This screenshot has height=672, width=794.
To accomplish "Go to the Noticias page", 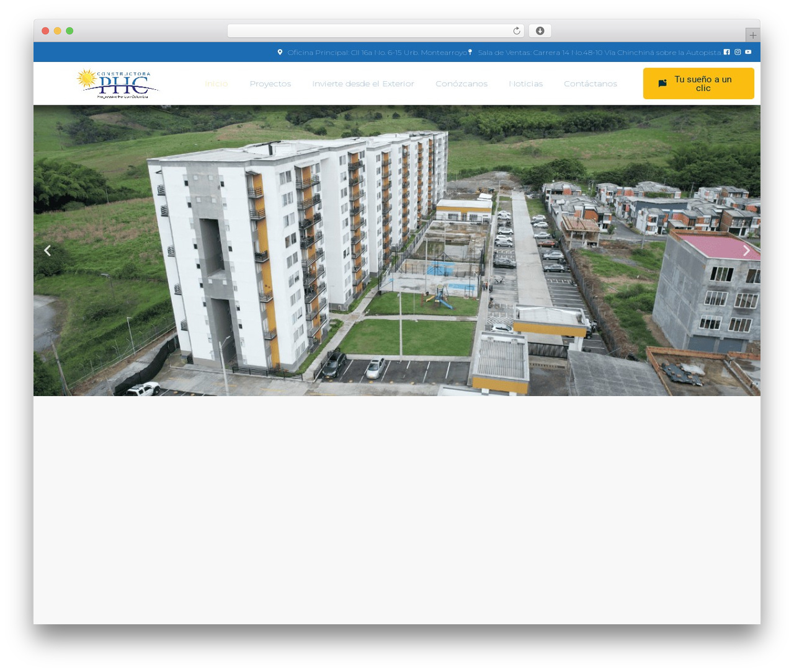I will tap(526, 84).
